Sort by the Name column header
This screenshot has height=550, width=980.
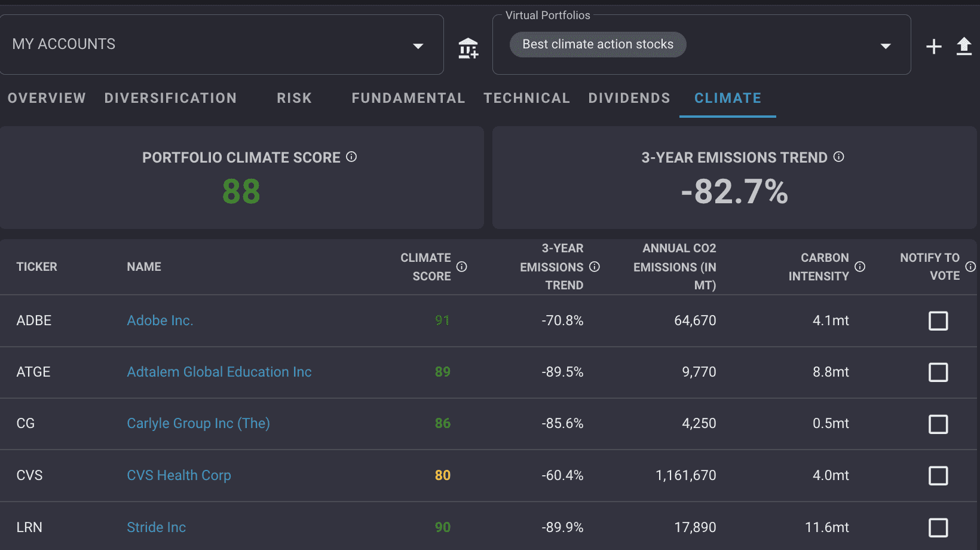[x=144, y=267]
